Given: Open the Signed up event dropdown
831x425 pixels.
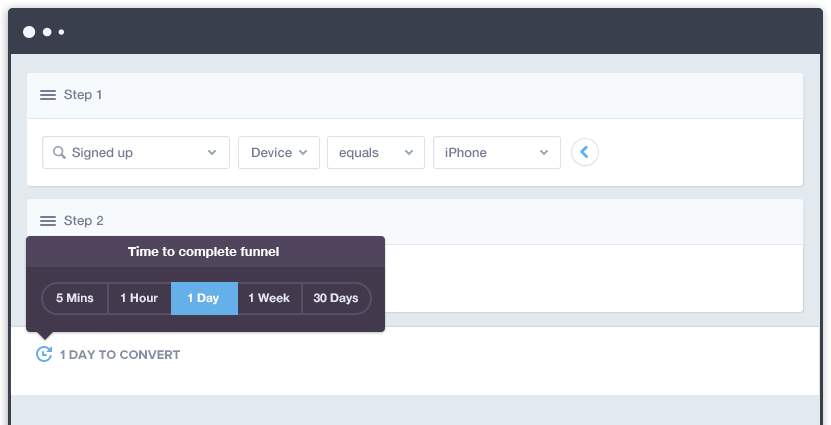Looking at the screenshot, I should (x=135, y=153).
